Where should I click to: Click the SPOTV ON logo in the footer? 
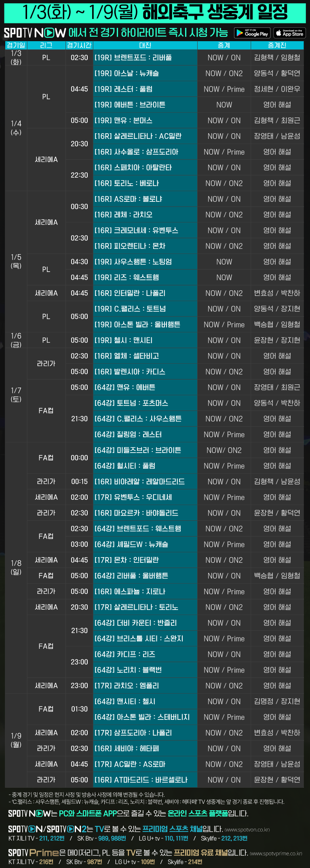pyautogui.click(x=25, y=829)
